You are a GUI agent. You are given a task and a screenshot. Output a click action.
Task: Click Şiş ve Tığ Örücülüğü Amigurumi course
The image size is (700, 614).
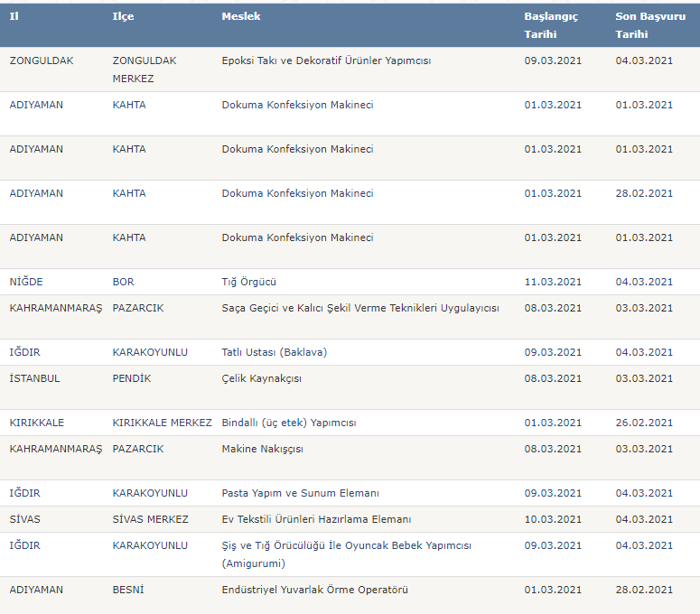coord(346,554)
